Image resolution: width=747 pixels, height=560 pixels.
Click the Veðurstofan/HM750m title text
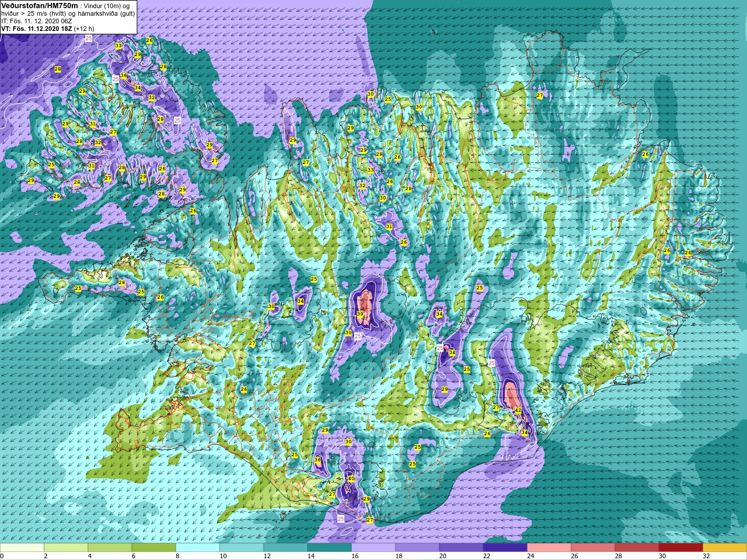(40, 5)
